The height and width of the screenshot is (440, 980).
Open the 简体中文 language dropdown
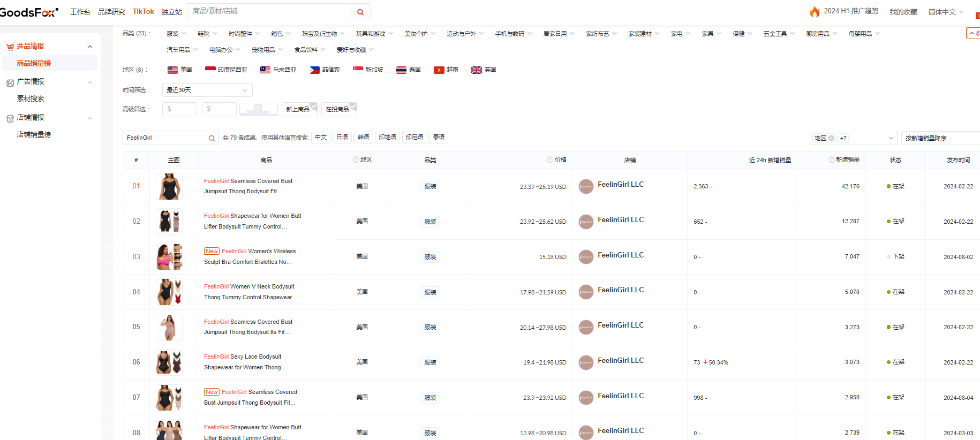tap(945, 12)
